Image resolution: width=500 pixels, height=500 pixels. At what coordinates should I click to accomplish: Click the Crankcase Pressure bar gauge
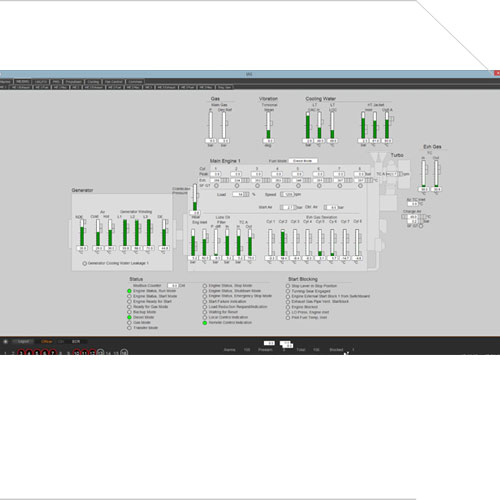click(x=195, y=197)
